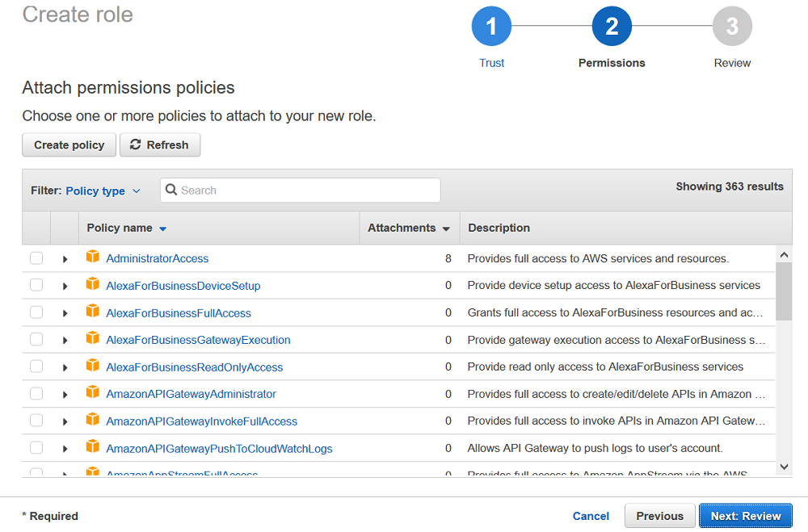Click the AlexaForBusinessReadOnlyAccess policy cube icon

click(93, 367)
